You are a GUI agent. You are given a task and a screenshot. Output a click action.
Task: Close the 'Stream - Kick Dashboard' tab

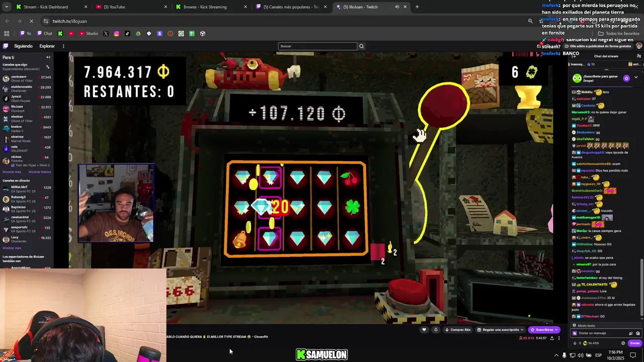[x=86, y=7]
